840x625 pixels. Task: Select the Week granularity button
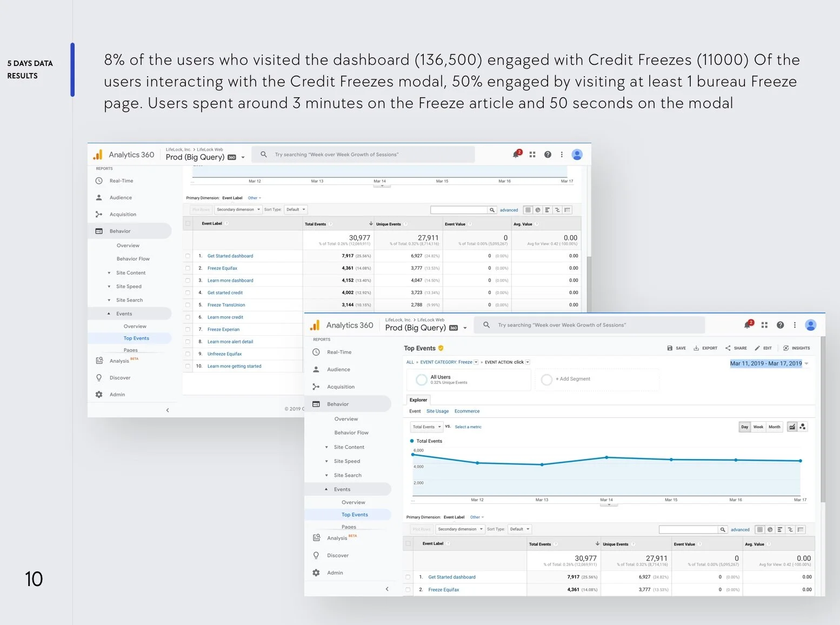pyautogui.click(x=758, y=427)
